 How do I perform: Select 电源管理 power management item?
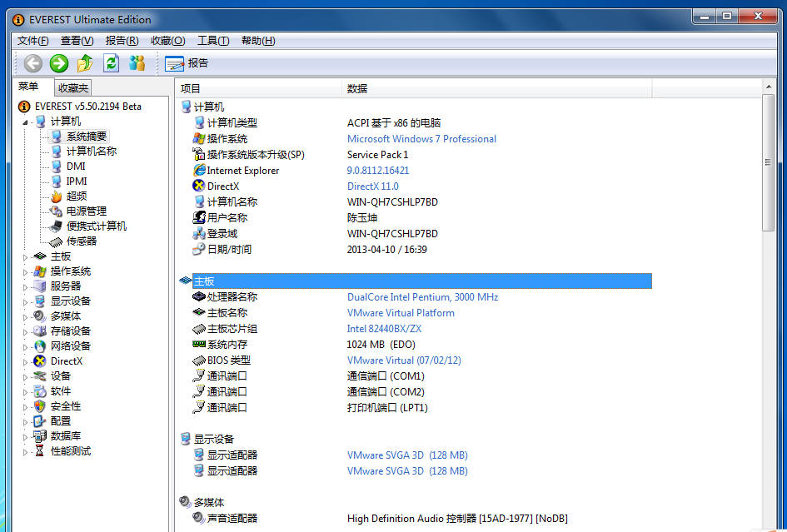point(86,211)
